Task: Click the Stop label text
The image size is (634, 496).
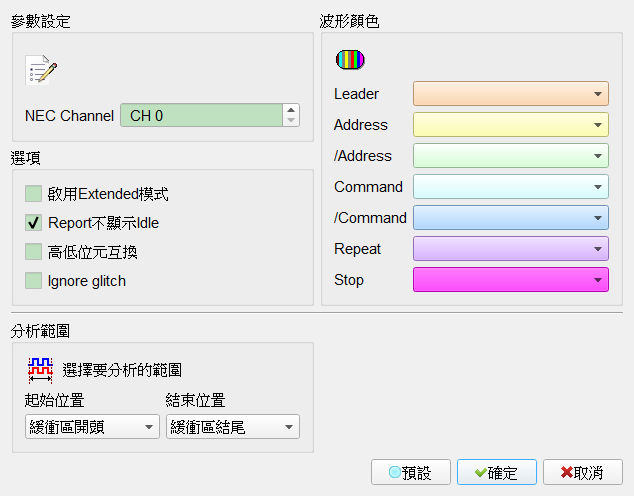Action: (x=349, y=280)
